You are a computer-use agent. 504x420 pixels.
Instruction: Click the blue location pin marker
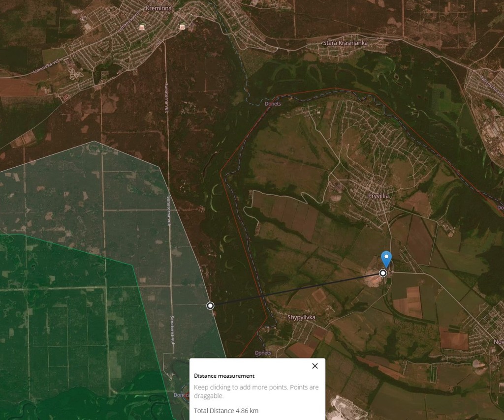(x=386, y=260)
